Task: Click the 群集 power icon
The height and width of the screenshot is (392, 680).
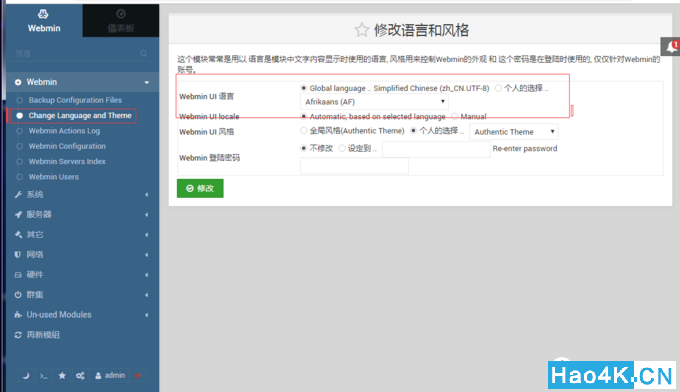Action: pos(18,295)
